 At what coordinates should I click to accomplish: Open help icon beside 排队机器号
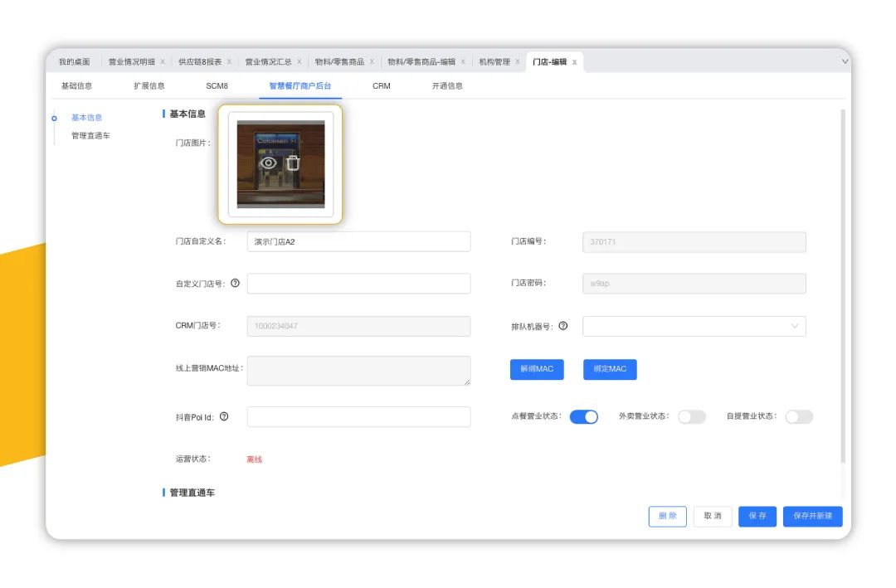point(562,326)
